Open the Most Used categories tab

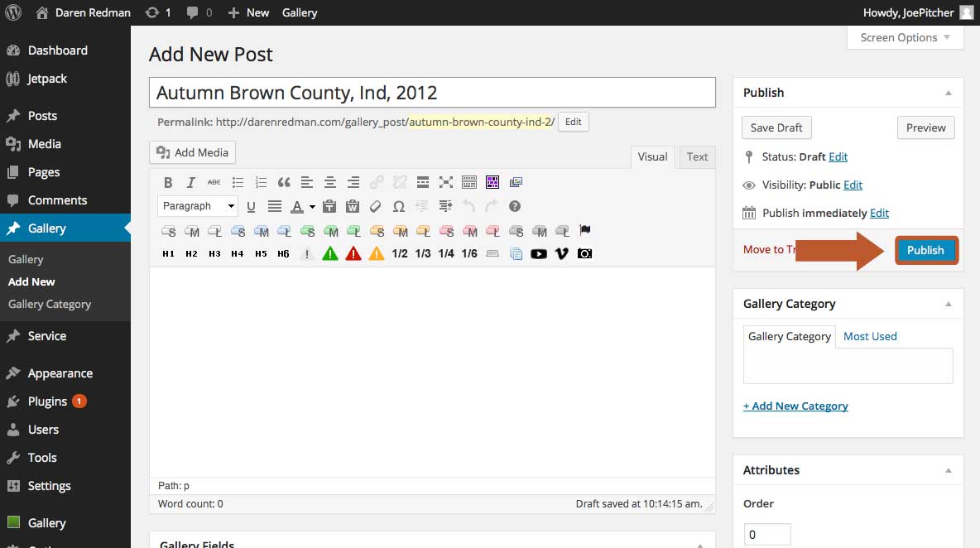(870, 336)
